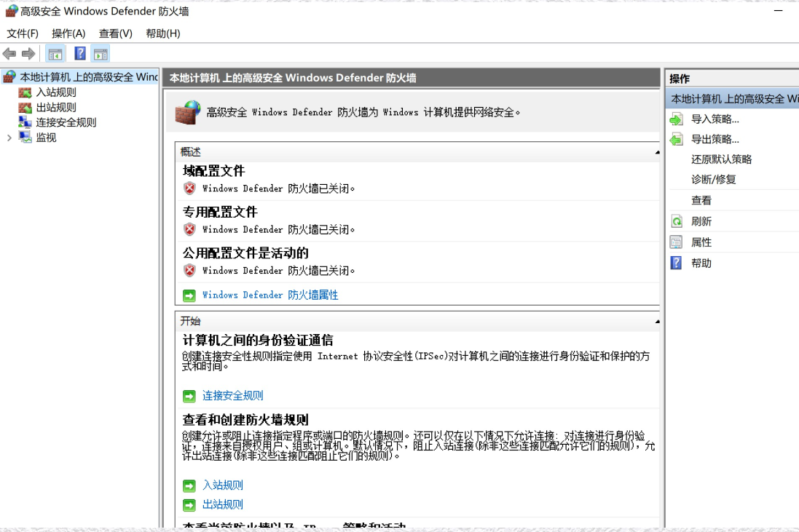Open the 查看(V) menu
799x532 pixels.
click(x=116, y=33)
